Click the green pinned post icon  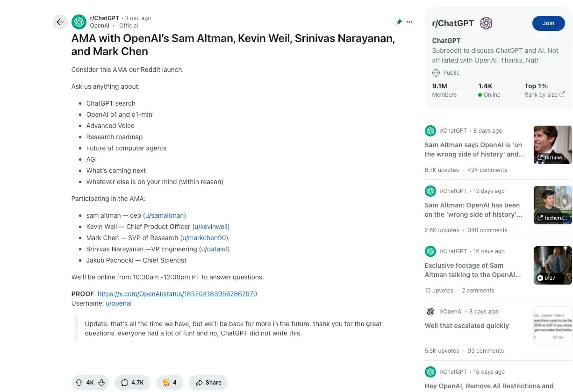click(x=399, y=22)
